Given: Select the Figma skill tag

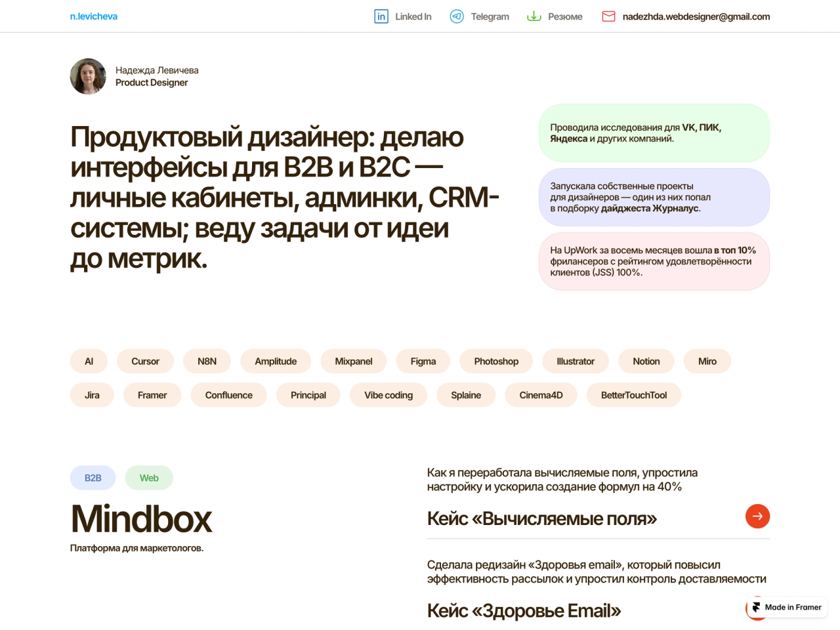Looking at the screenshot, I should pos(423,362).
